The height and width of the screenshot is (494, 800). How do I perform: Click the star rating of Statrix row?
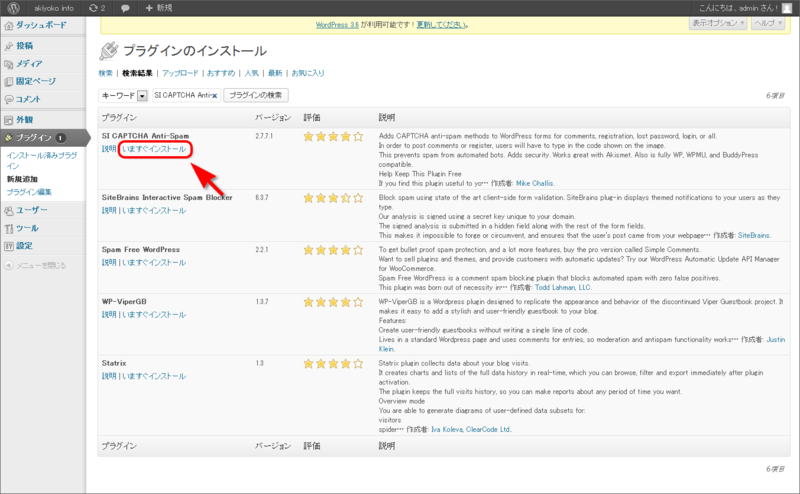[333, 364]
